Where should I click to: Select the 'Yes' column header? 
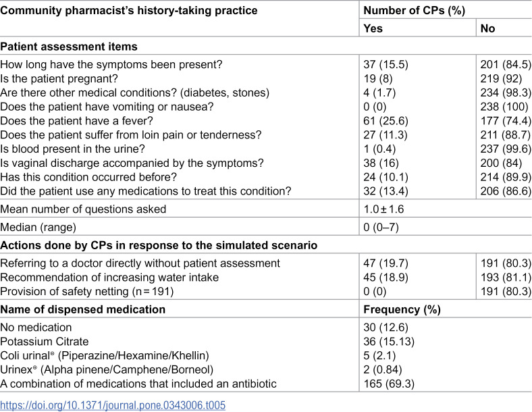(x=373, y=28)
